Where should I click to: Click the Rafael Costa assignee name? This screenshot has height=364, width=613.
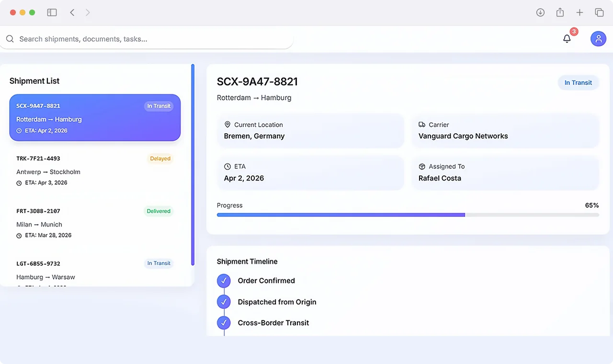point(440,178)
